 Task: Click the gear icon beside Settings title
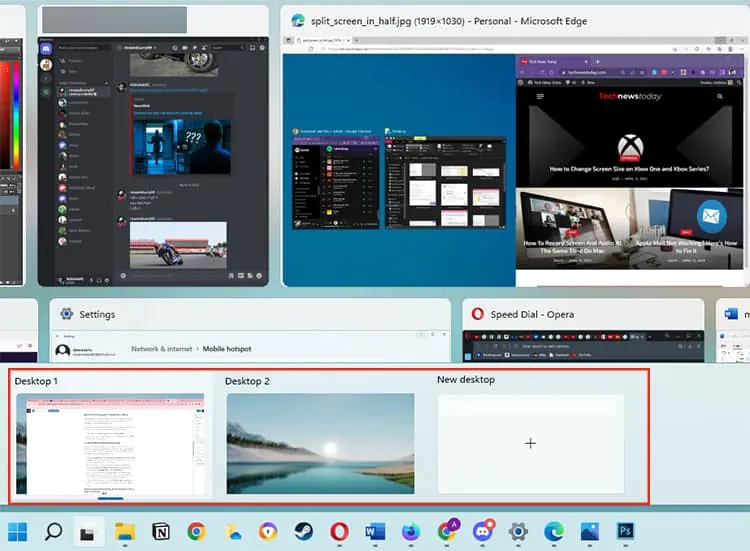pos(66,314)
